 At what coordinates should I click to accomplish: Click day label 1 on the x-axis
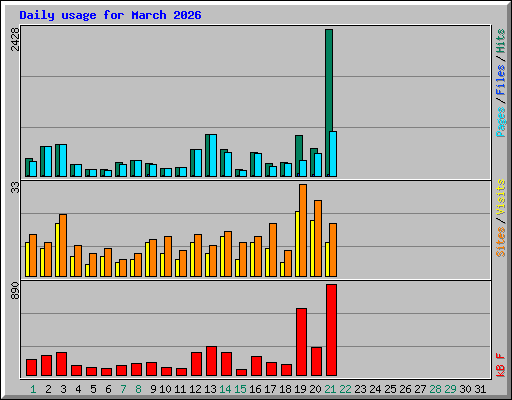click(x=33, y=389)
